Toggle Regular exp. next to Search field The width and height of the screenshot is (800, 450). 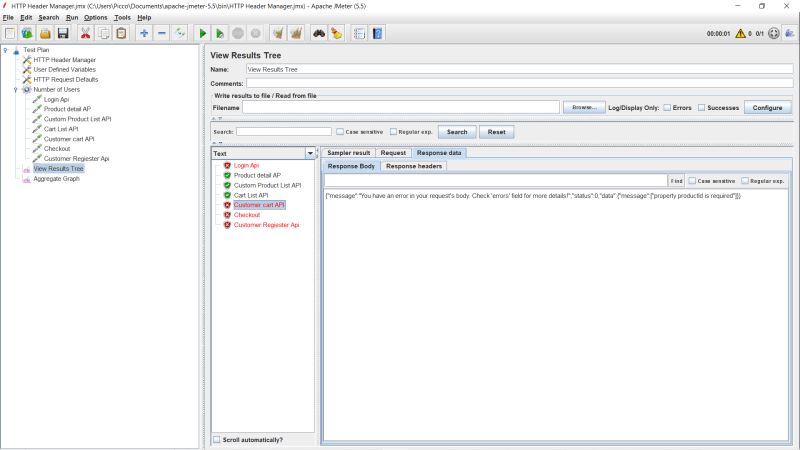tap(393, 132)
